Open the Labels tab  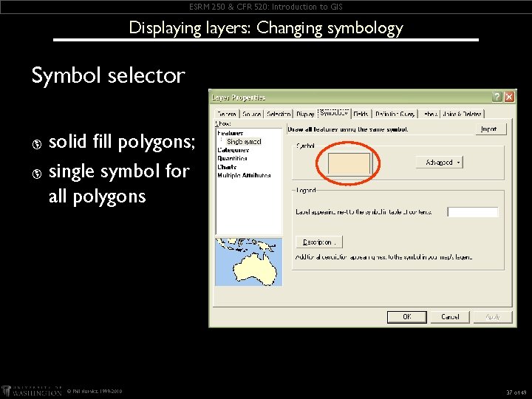(x=429, y=114)
